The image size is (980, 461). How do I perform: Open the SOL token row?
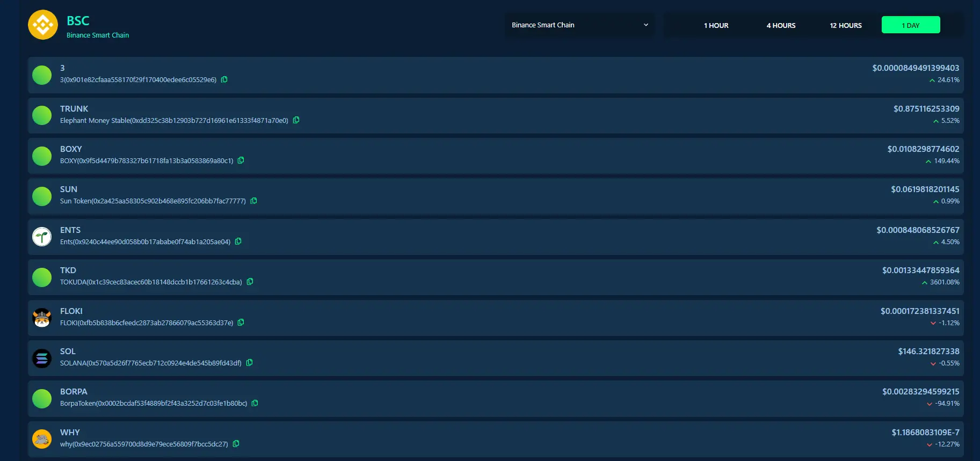point(496,358)
